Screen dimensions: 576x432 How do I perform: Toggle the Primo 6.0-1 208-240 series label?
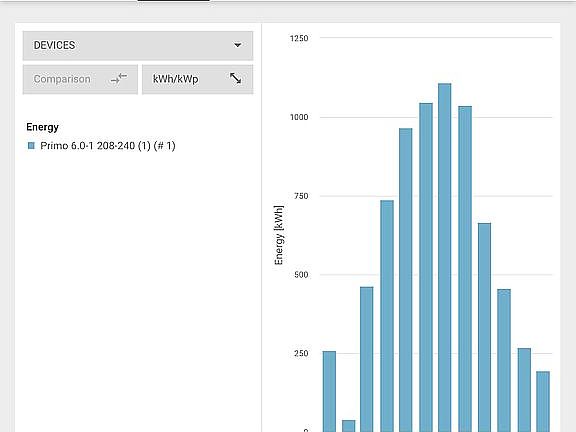[x=108, y=146]
